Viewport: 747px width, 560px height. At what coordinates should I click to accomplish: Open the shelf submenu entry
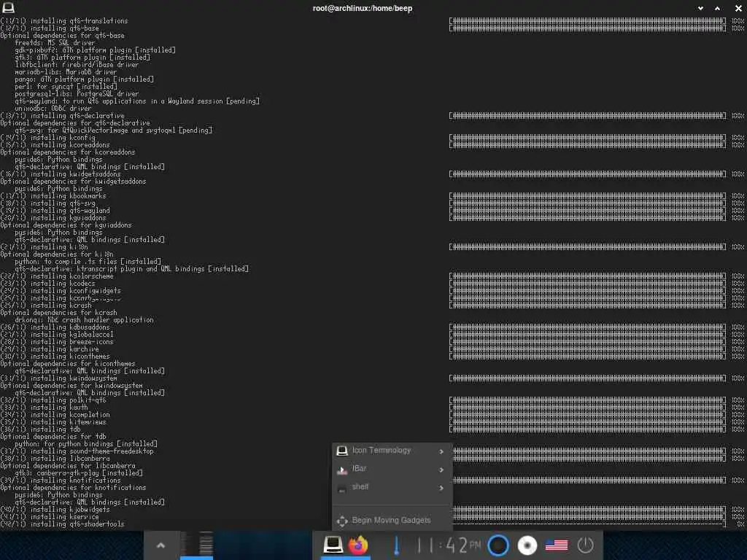390,486
